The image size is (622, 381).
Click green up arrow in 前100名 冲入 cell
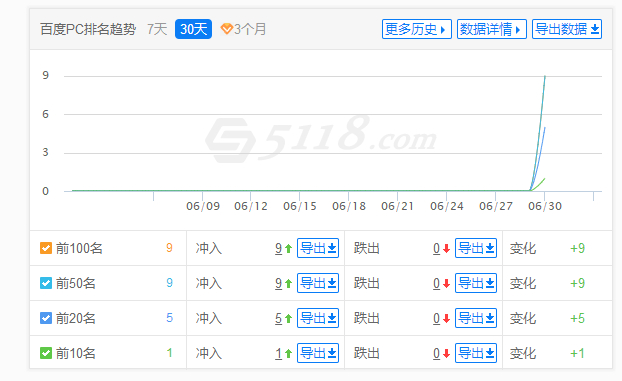tap(288, 249)
